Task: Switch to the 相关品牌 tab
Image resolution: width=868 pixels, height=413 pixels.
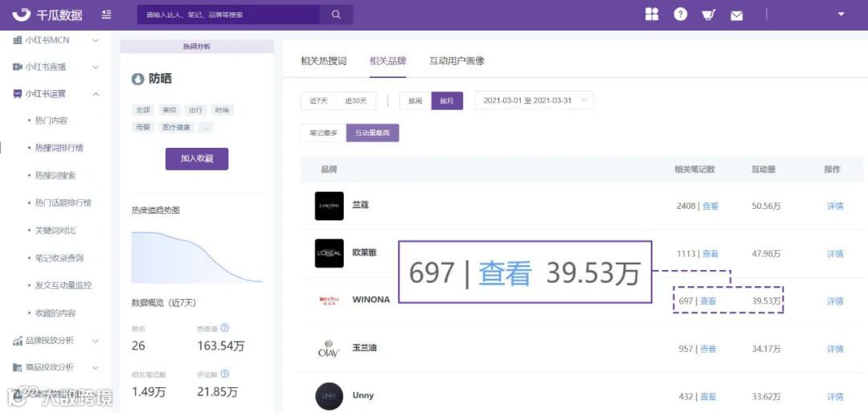Action: 388,61
